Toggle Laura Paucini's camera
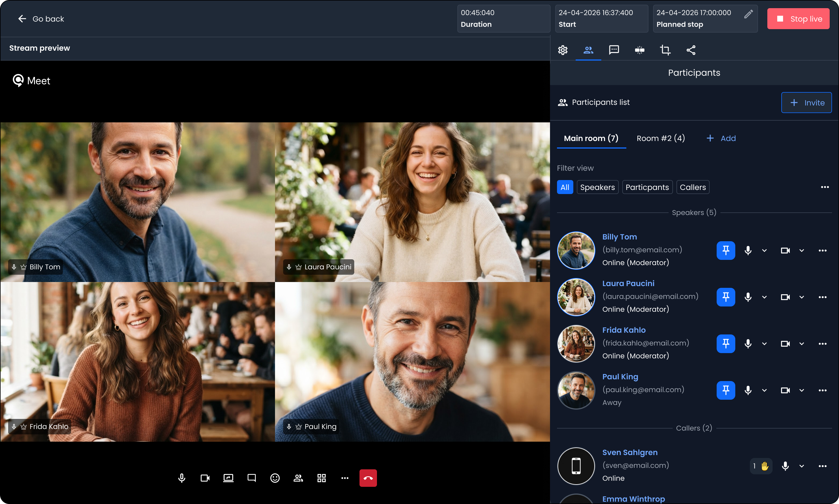This screenshot has height=504, width=839. (785, 297)
